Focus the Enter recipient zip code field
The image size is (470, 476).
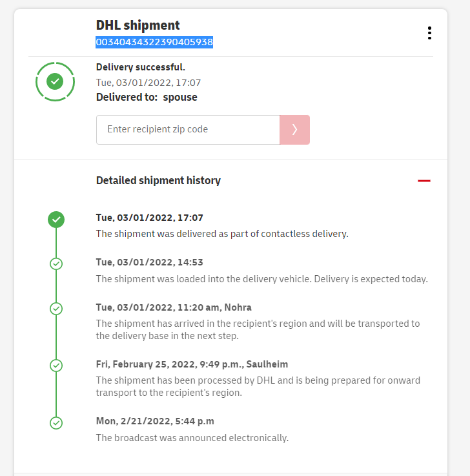(187, 130)
